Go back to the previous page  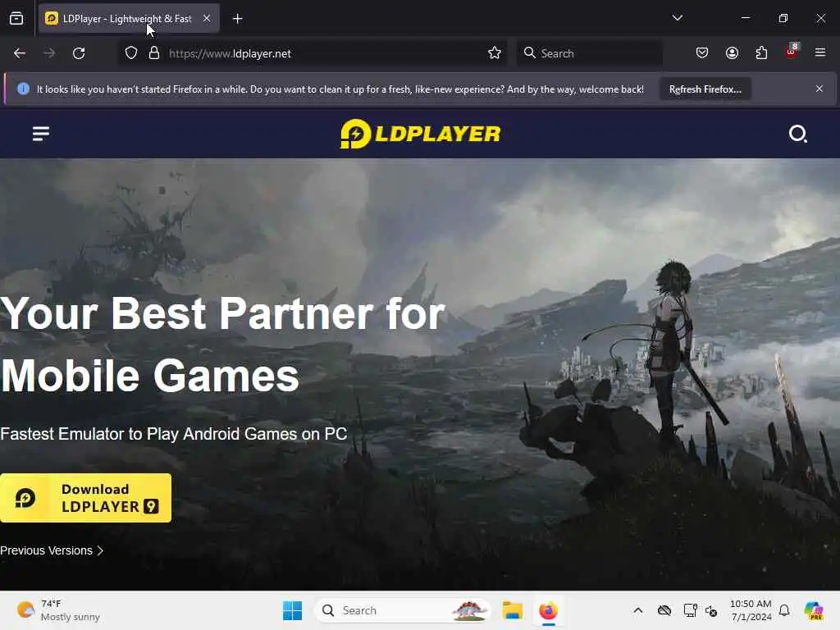coord(20,53)
